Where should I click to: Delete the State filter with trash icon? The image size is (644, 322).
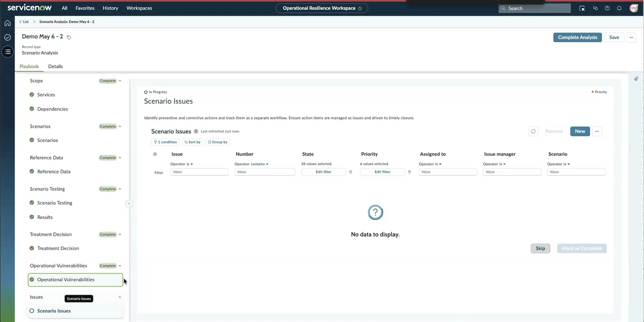(x=350, y=172)
